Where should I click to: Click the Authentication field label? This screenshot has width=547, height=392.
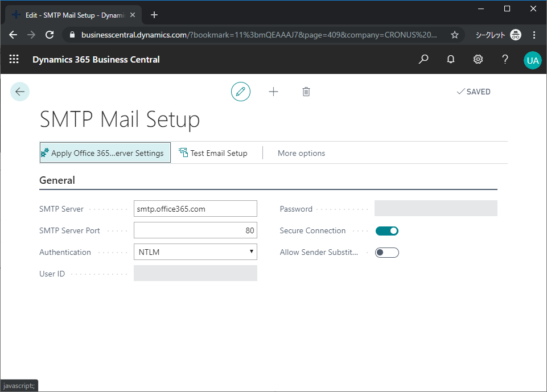(65, 252)
